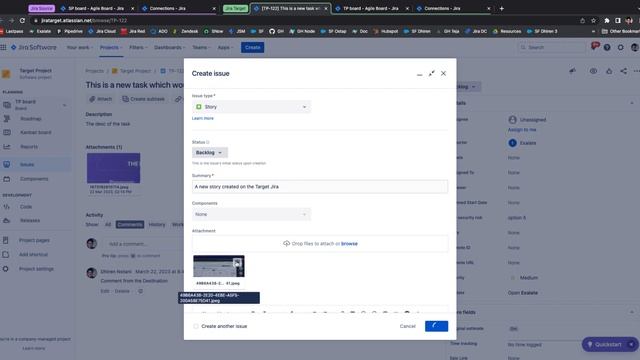The height and width of the screenshot is (360, 640).
Task: Click the Edit link under the comment
Action: point(105,291)
